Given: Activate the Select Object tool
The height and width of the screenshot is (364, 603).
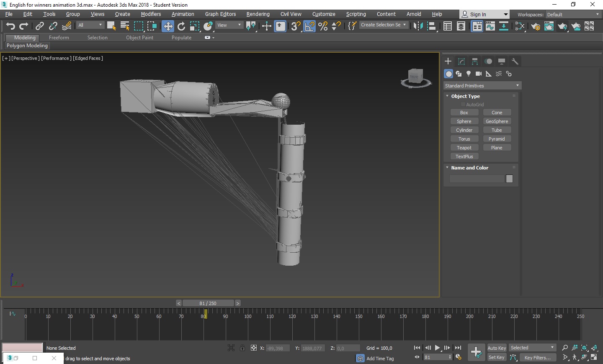Looking at the screenshot, I should 111,26.
